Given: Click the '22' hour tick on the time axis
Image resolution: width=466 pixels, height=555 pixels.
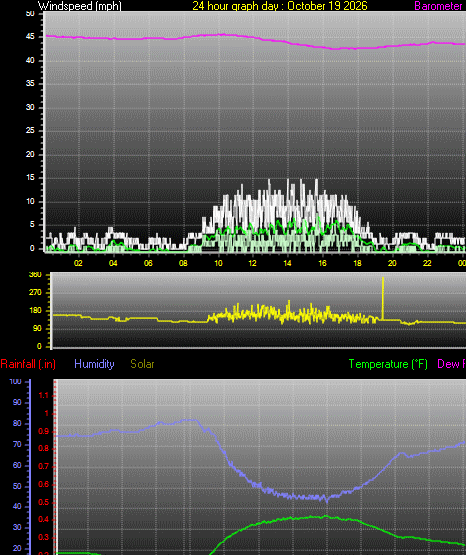Looking at the screenshot, I should (427, 263).
